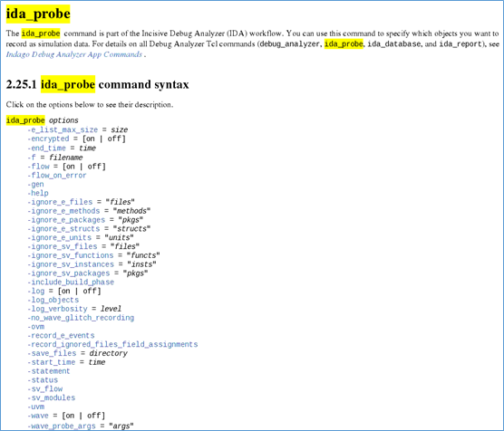Open Indago Debug Analyzer App Commands link

click(74, 54)
